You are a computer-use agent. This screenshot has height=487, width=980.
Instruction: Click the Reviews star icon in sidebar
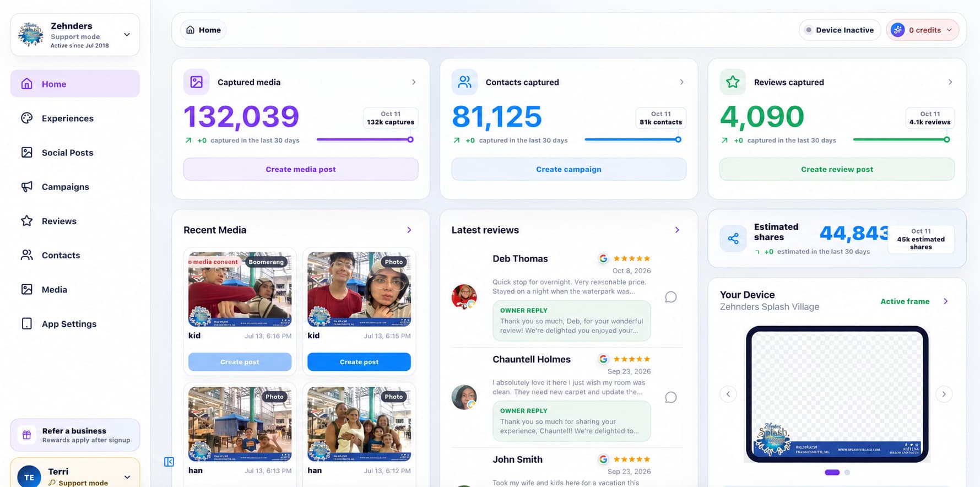26,221
